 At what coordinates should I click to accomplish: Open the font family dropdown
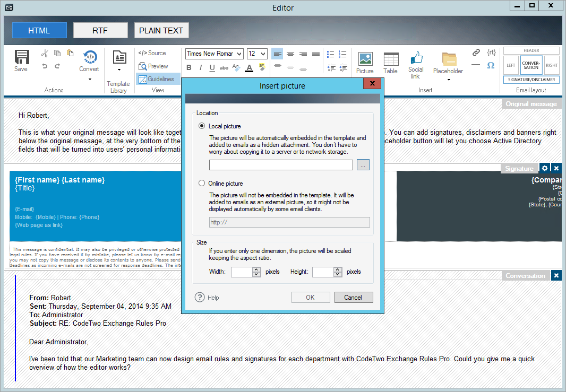(x=239, y=54)
